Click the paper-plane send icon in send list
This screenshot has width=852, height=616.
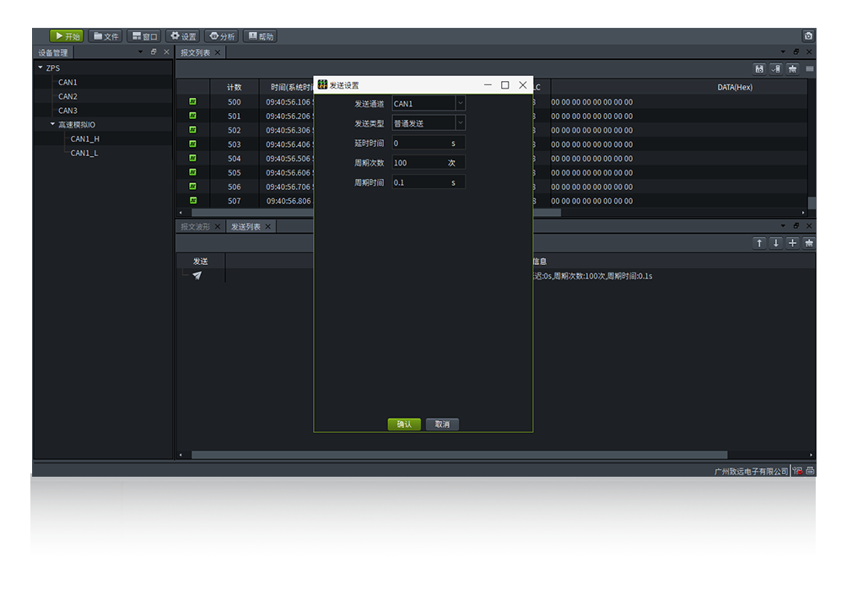[x=197, y=276]
